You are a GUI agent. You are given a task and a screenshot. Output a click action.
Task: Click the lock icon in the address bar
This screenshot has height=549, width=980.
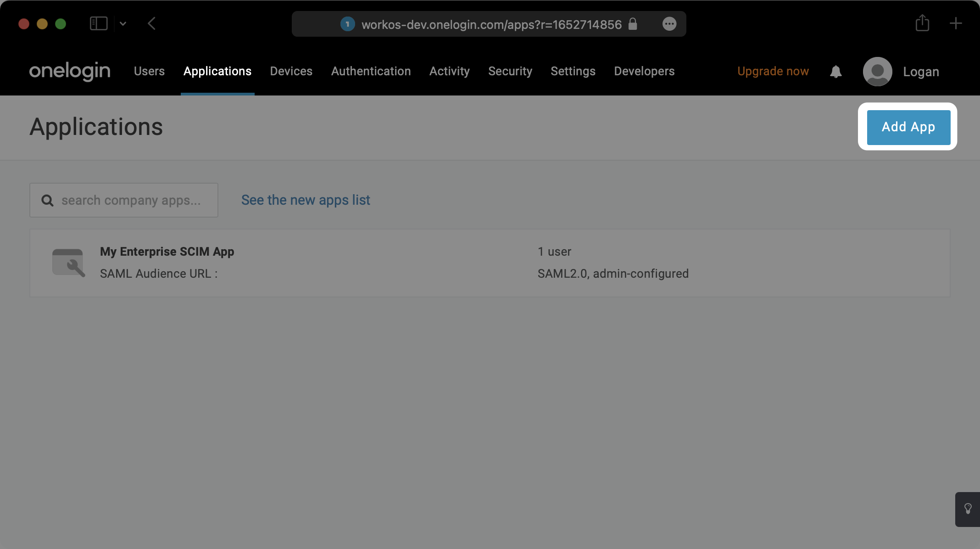pos(633,24)
